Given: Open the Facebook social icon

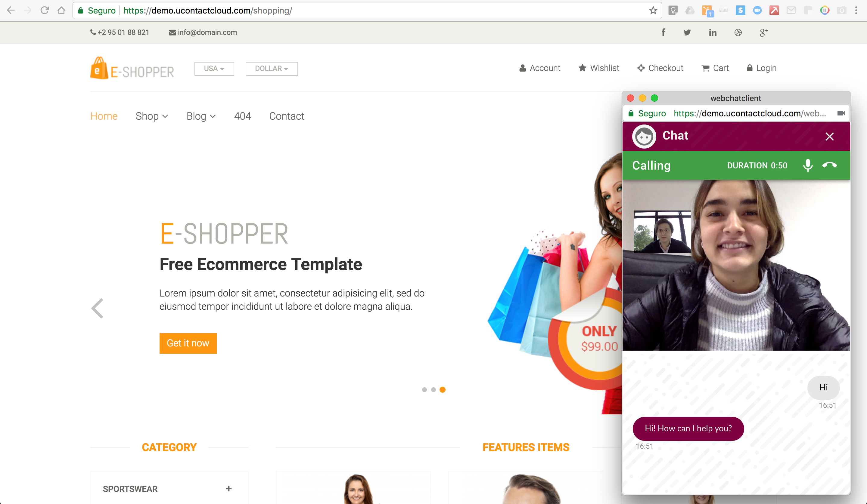Looking at the screenshot, I should tap(663, 32).
